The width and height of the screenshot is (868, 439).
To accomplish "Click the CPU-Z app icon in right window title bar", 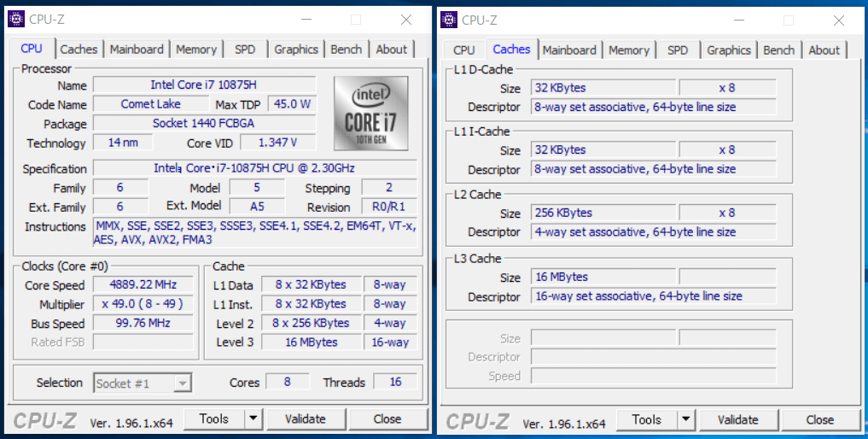I will click(x=449, y=20).
